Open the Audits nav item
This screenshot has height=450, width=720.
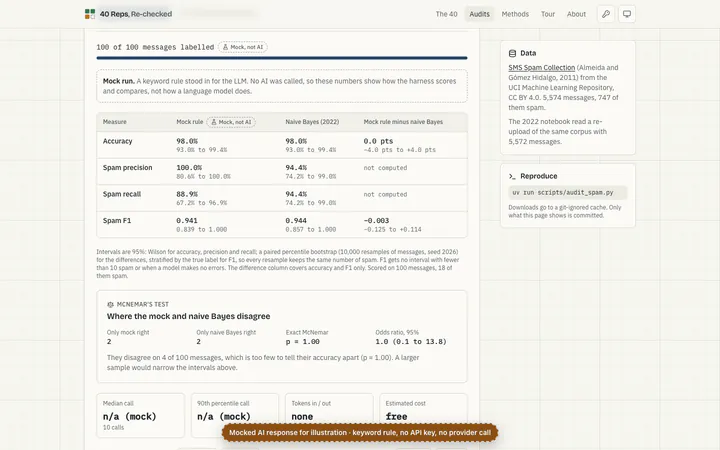click(479, 14)
